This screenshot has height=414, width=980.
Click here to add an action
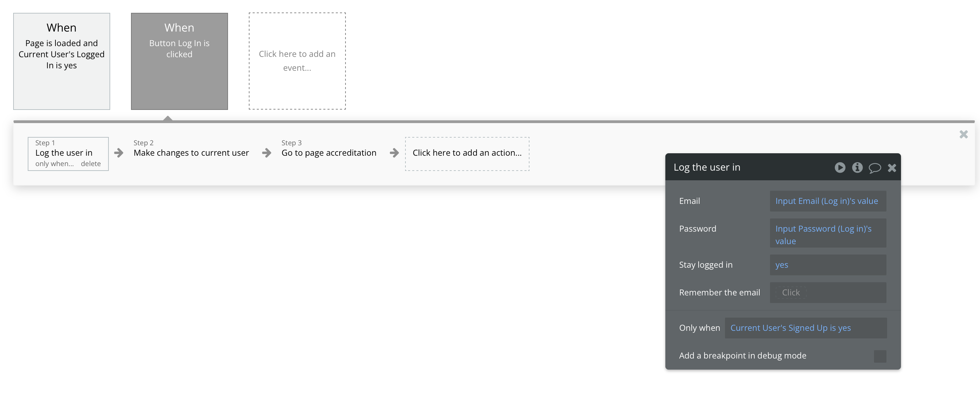point(467,153)
